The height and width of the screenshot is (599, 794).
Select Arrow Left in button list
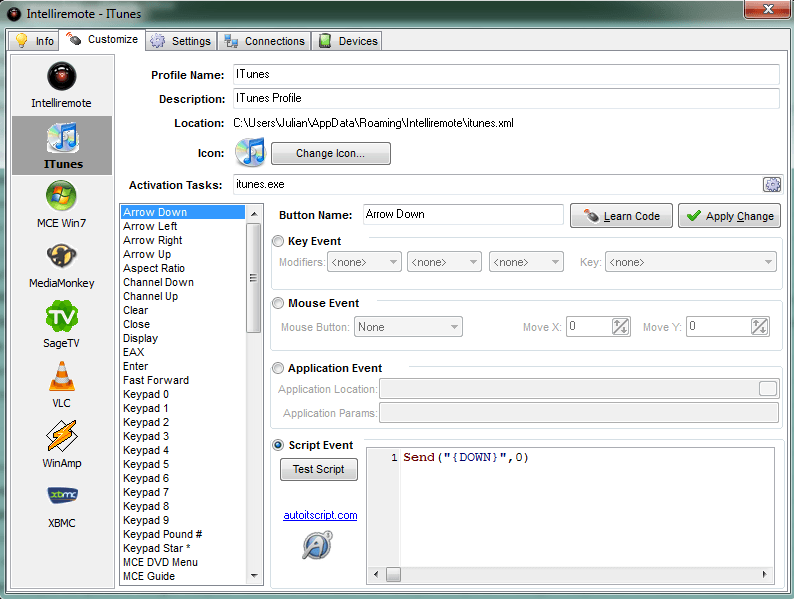[x=183, y=226]
